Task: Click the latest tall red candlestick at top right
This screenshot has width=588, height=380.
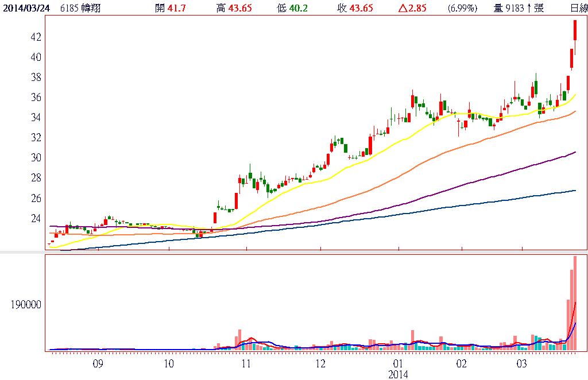Action: (575, 30)
